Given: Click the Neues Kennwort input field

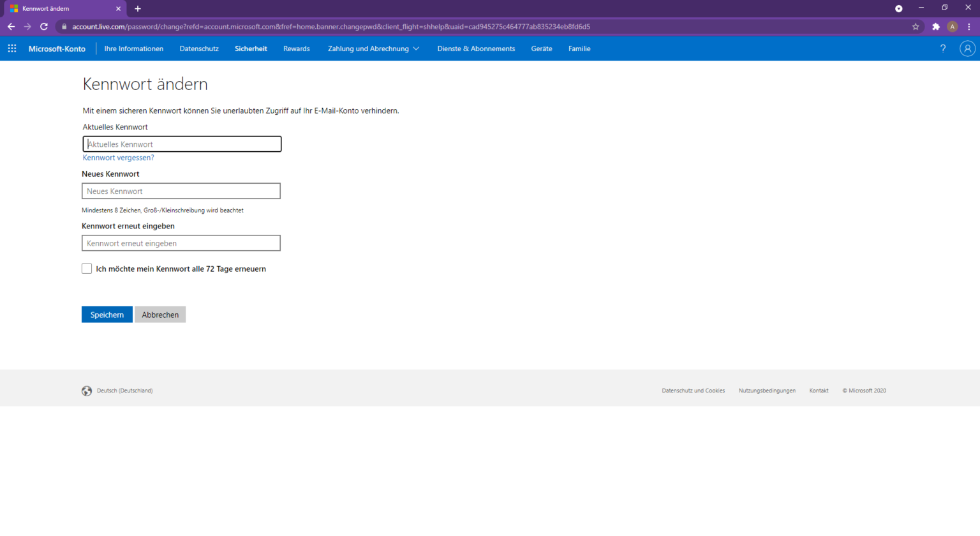Looking at the screenshot, I should (x=181, y=191).
